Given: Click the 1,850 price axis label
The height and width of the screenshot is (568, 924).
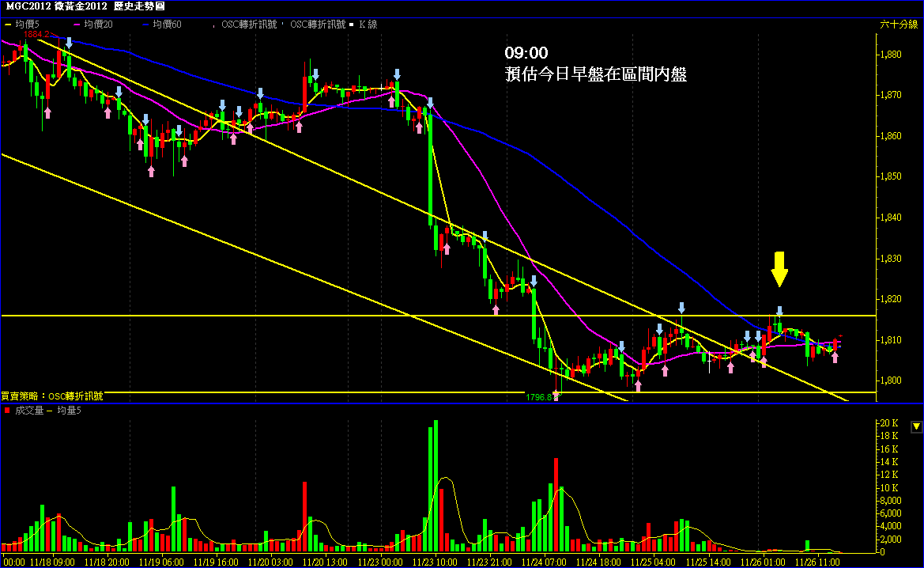Looking at the screenshot, I should pyautogui.click(x=890, y=176).
